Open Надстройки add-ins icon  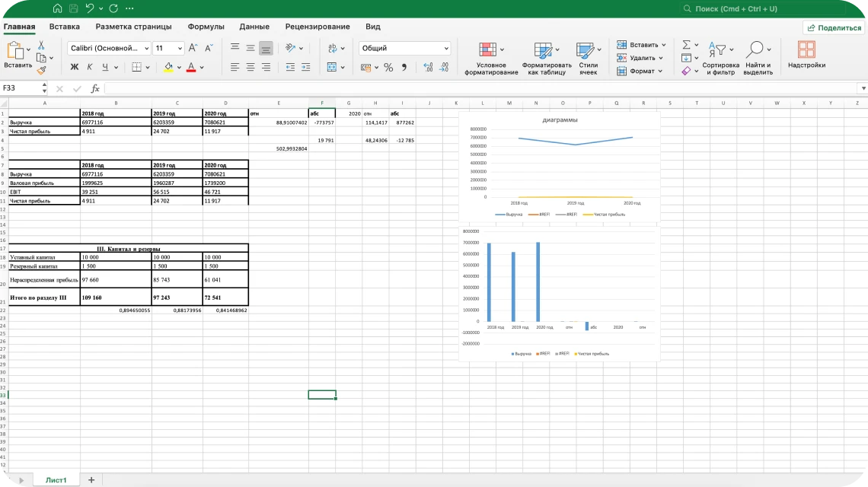(x=806, y=56)
